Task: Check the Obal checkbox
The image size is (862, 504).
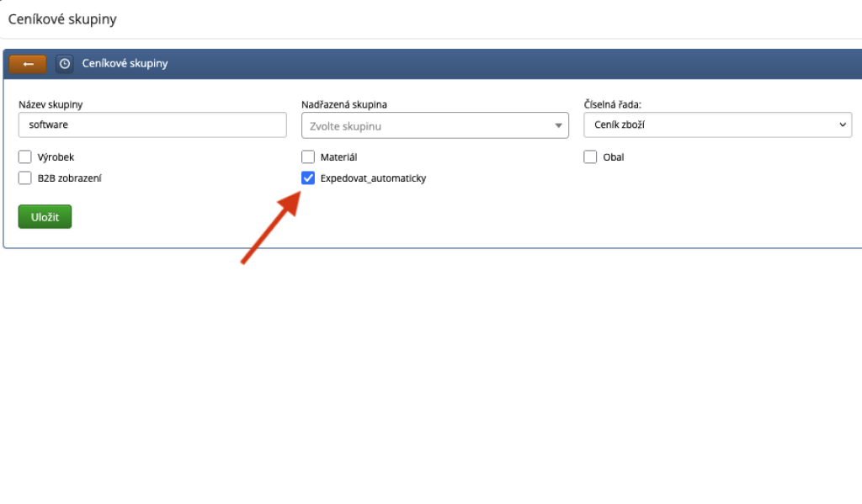Action: pos(590,157)
